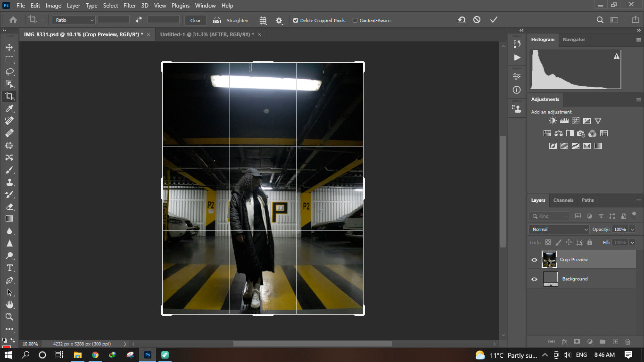644x362 pixels.
Task: Add a Photo Filter adjustment
Action: 581,133
